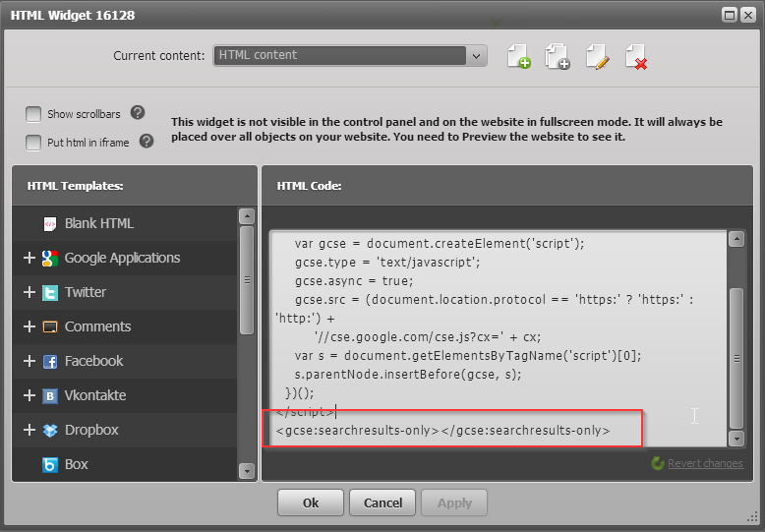Screen dimensions: 765x532
Task: Click the templates list scroll up arrow
Action: click(x=247, y=216)
